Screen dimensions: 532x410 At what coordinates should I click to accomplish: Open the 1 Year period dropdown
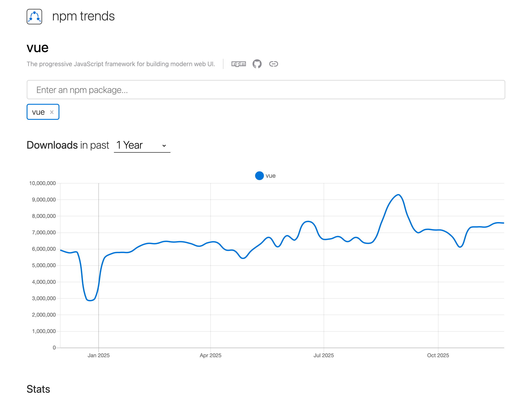142,145
